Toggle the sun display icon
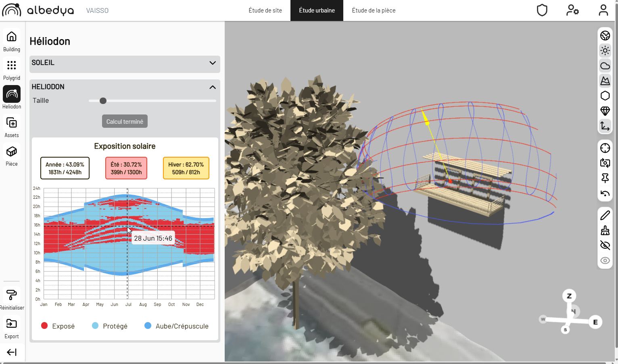 (x=605, y=51)
